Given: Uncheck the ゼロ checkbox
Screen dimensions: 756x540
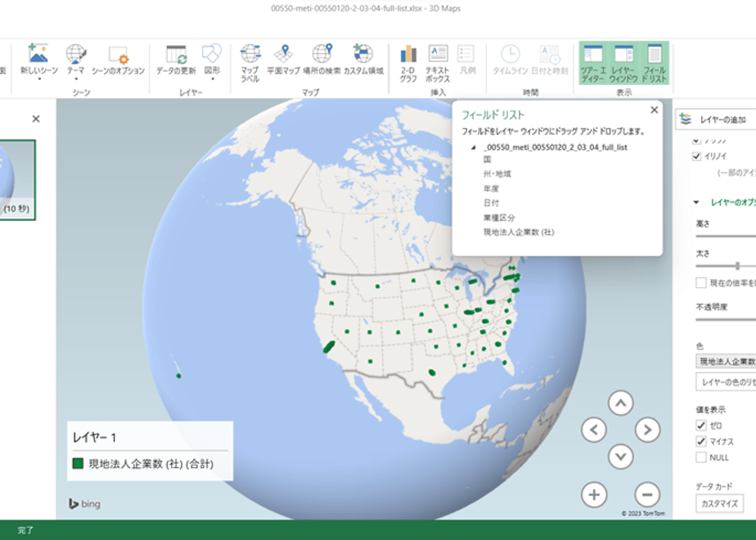Looking at the screenshot, I should pos(701,425).
